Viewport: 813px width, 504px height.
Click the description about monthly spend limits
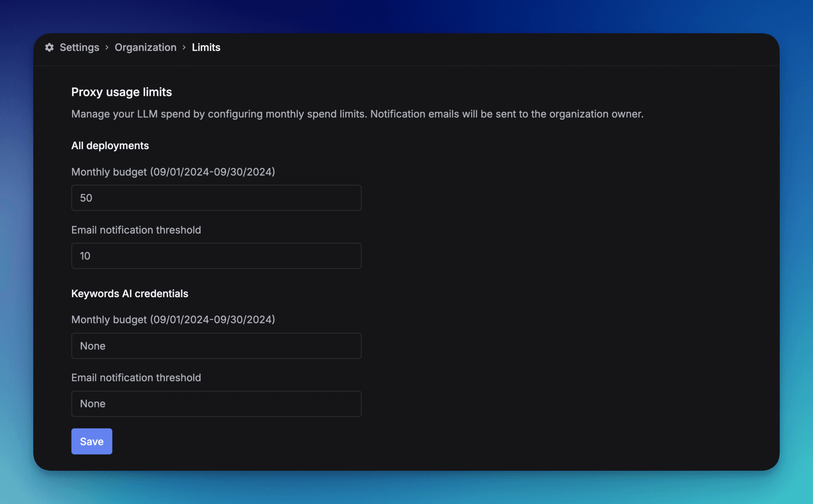[357, 114]
